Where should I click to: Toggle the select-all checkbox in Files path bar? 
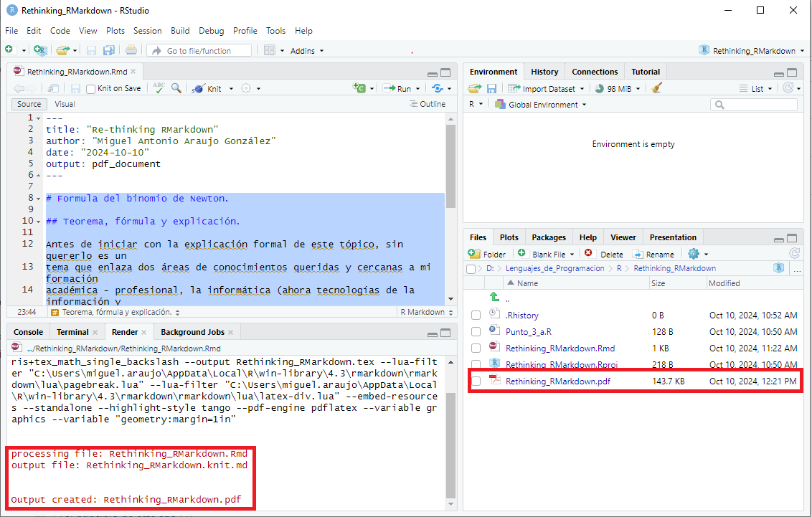coord(471,269)
